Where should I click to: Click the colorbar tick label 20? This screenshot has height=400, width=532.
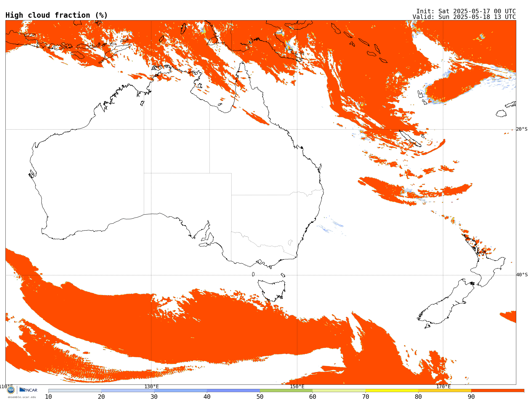[x=101, y=397]
